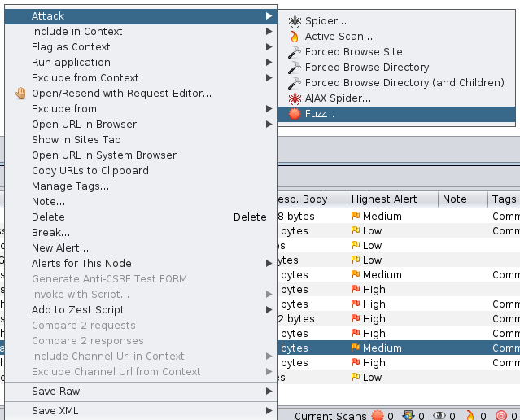Click the red flame icon in status bar
The height and width of the screenshot is (420, 520).
(x=481, y=415)
